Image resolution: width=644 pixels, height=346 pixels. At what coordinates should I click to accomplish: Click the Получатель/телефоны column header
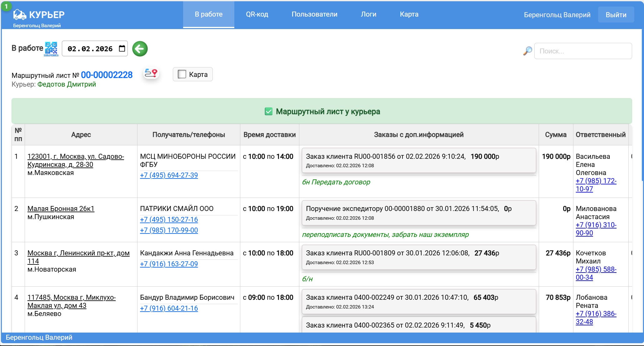tap(188, 135)
